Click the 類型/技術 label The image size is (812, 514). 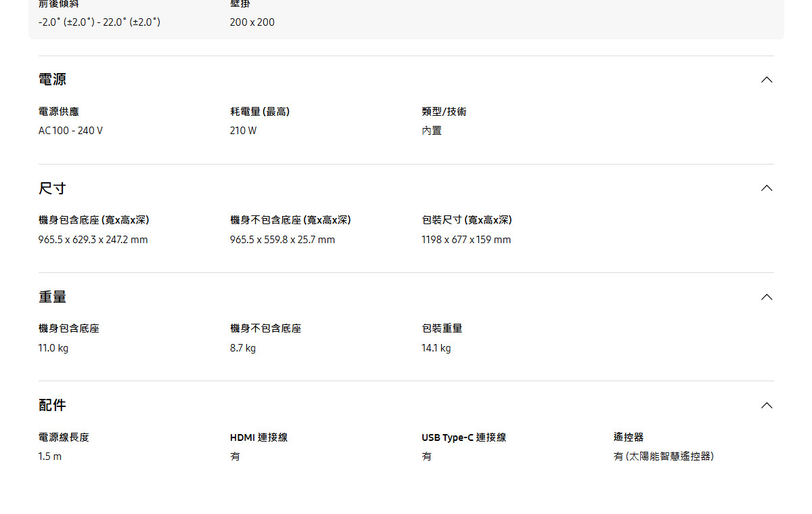click(x=444, y=112)
